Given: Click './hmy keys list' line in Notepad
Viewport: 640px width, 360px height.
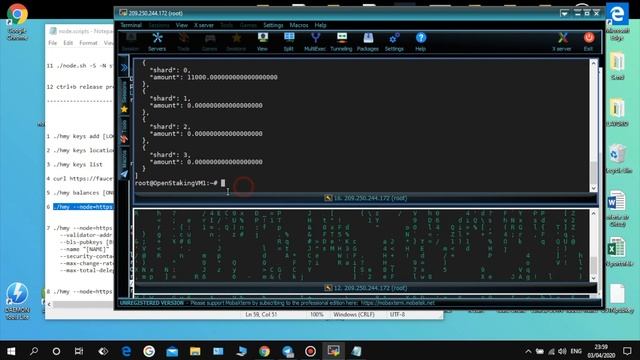Looking at the screenshot, I should 78,164.
